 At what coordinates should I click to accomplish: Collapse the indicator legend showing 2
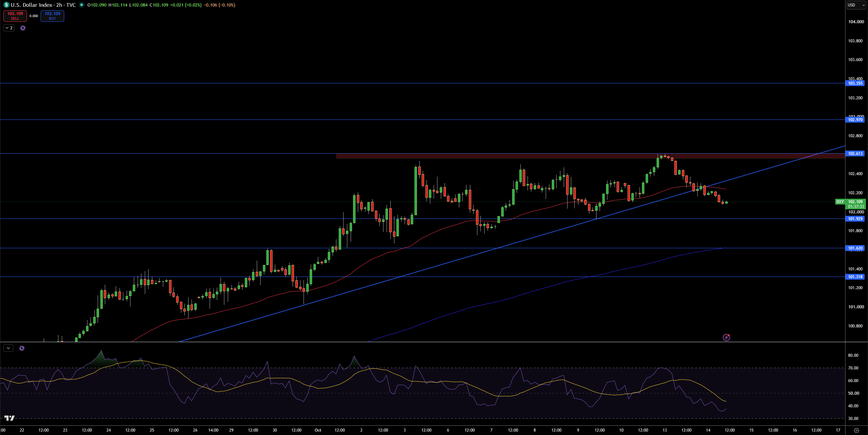(9, 28)
